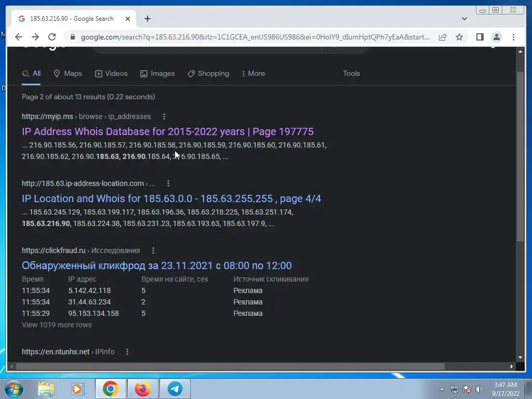This screenshot has width=532, height=399.
Task: Click horizontal scrollbar right arrow
Action: pyautogui.click(x=512, y=366)
